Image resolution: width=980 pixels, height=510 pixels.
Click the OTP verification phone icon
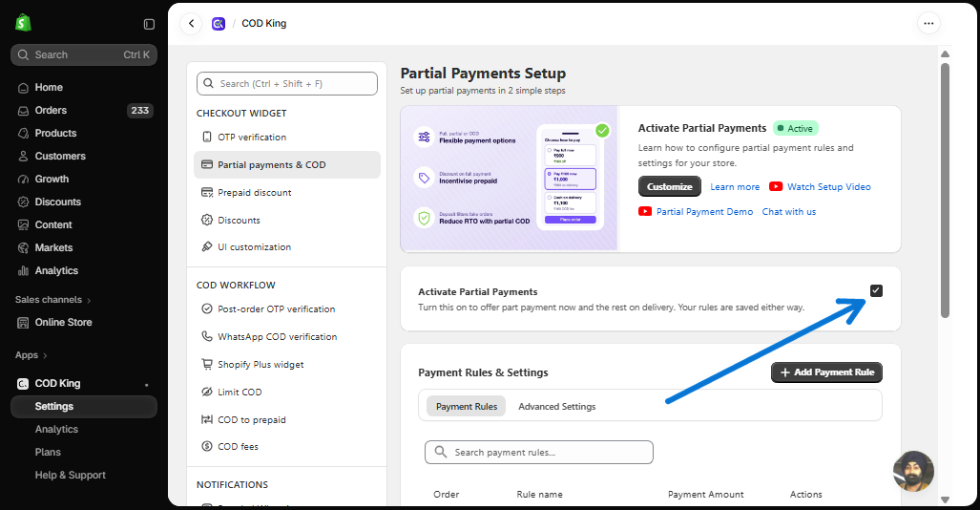tap(207, 137)
